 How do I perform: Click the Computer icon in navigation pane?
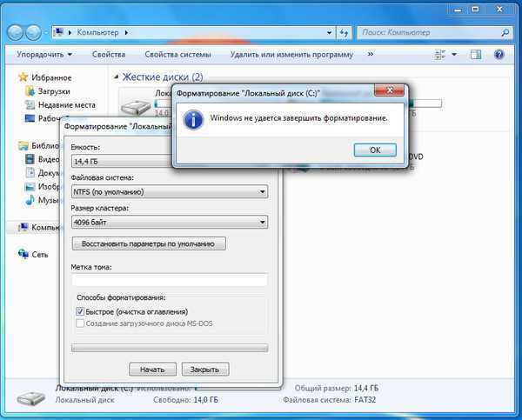(23, 227)
